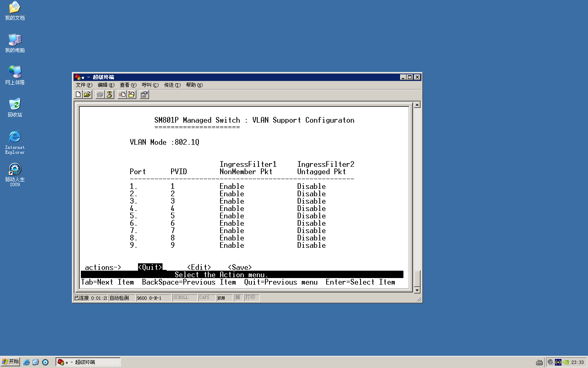Click the 已连接 connection time status
This screenshot has width=588, height=368.
click(x=91, y=298)
